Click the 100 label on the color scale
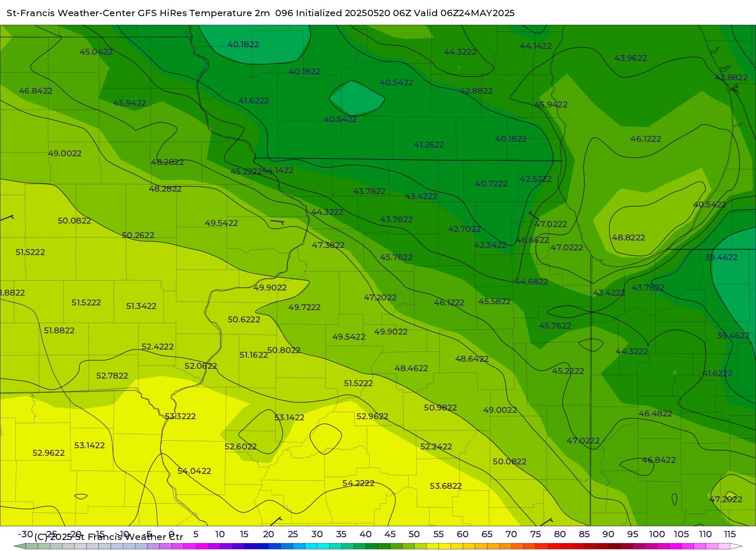Viewport: 756px width, 551px height. (657, 534)
